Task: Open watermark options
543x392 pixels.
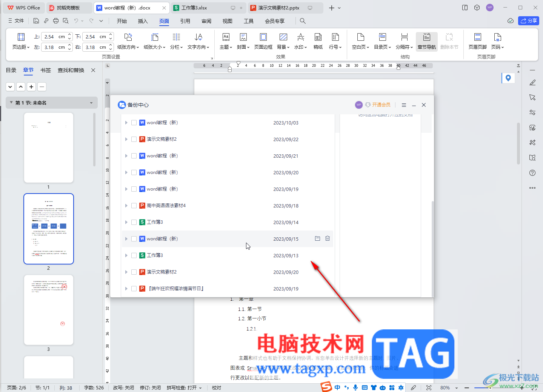Action: [300, 41]
